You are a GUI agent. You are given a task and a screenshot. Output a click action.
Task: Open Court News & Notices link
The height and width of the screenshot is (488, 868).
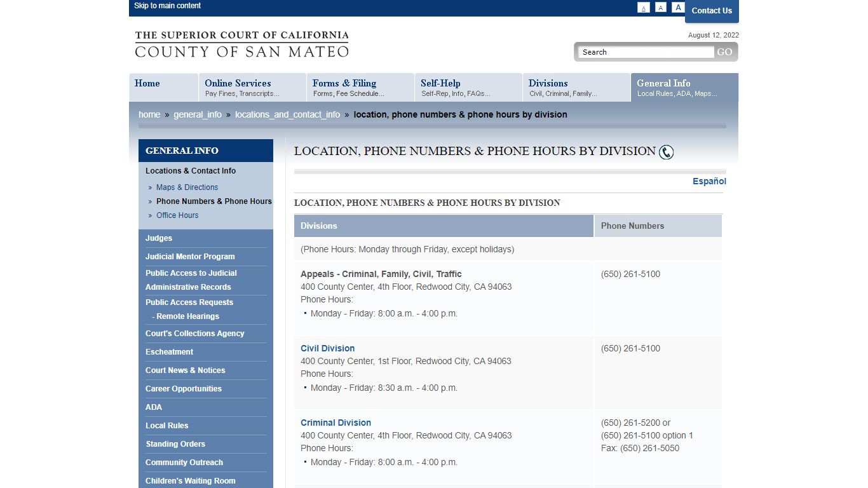click(185, 370)
